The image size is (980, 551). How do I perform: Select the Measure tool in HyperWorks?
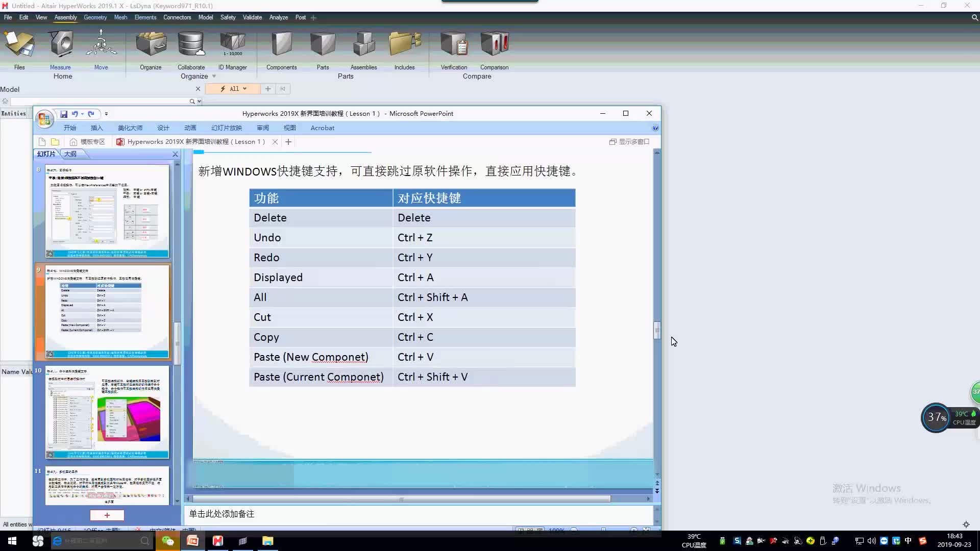click(60, 48)
